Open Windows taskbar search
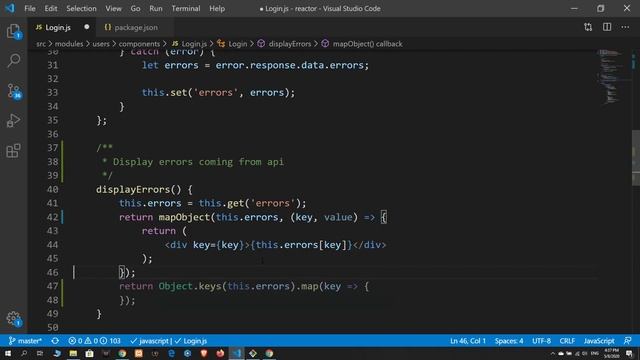Viewport: 640px width, 360px height. [x=24, y=353]
